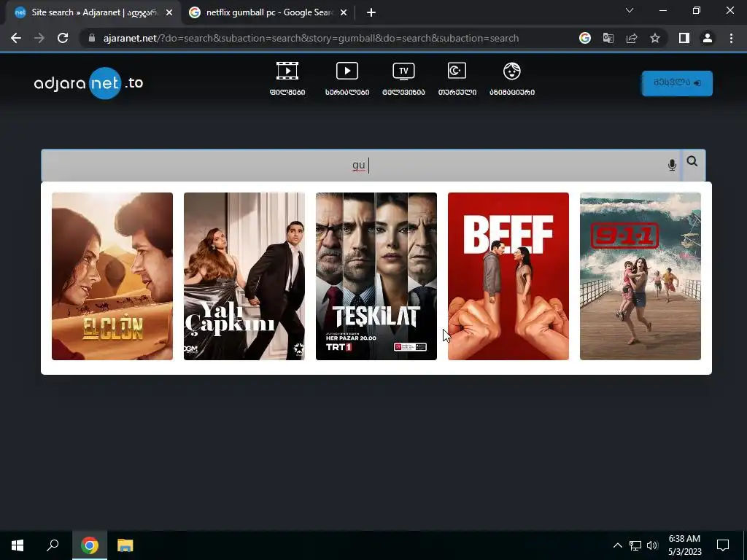Click the address bar URL
Screen dimensions: 747x560
[311, 38]
